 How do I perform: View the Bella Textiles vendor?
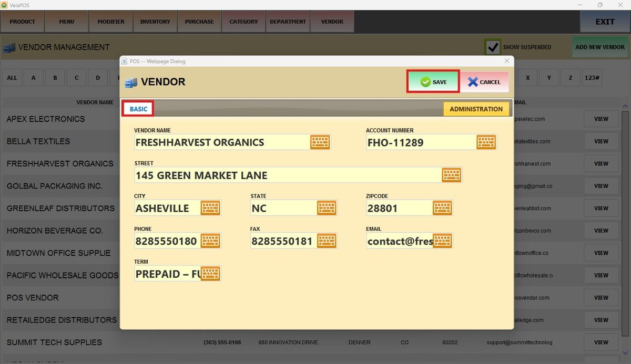[601, 141]
